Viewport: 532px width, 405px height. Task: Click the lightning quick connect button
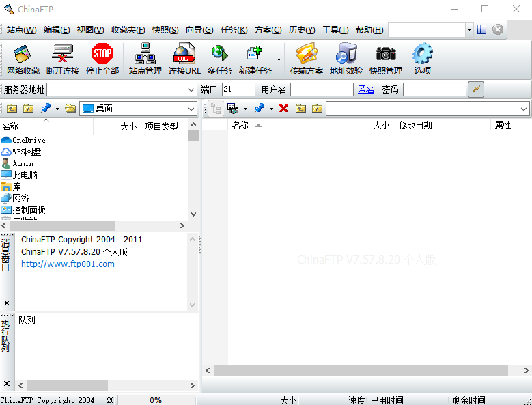point(476,89)
